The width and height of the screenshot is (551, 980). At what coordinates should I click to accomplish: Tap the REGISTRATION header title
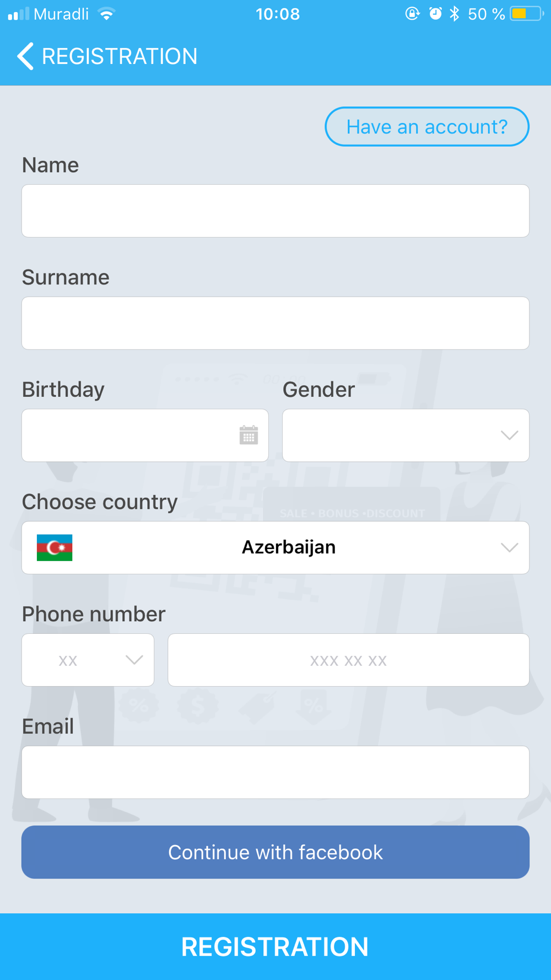tap(120, 56)
